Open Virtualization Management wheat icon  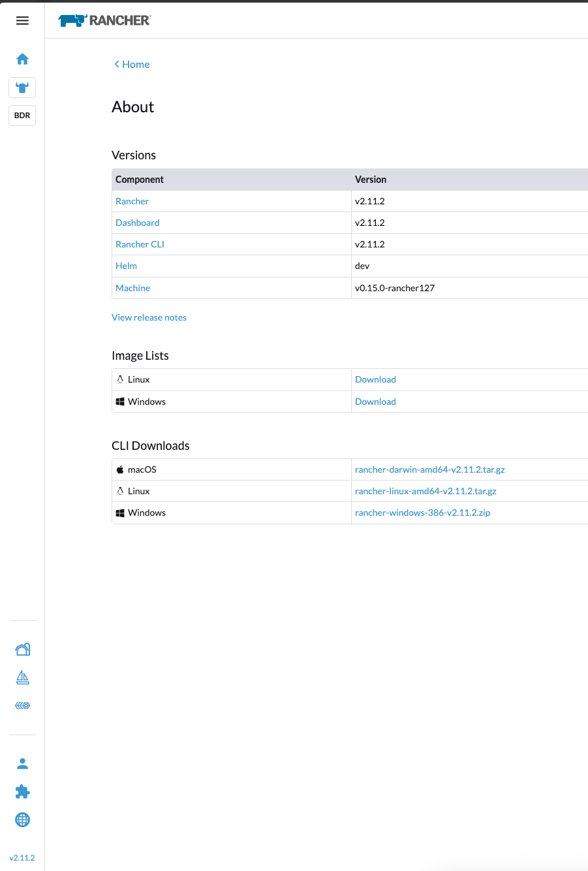[22, 706]
